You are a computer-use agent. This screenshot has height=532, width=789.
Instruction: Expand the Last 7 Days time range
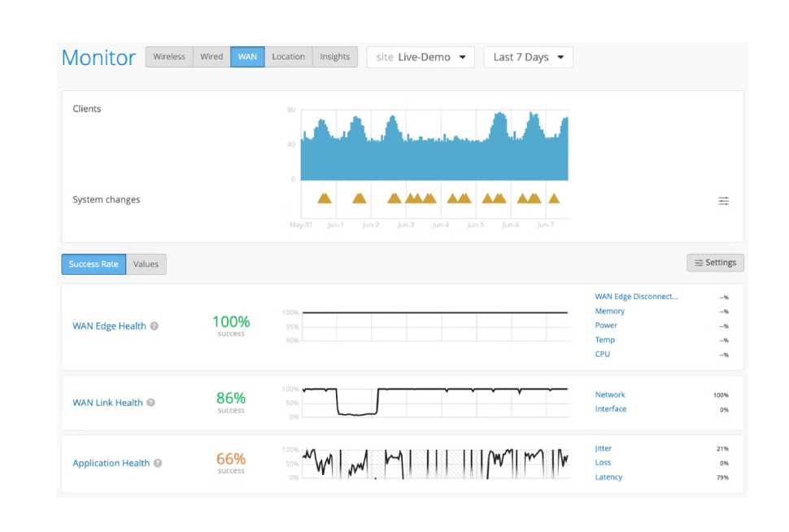coord(528,58)
